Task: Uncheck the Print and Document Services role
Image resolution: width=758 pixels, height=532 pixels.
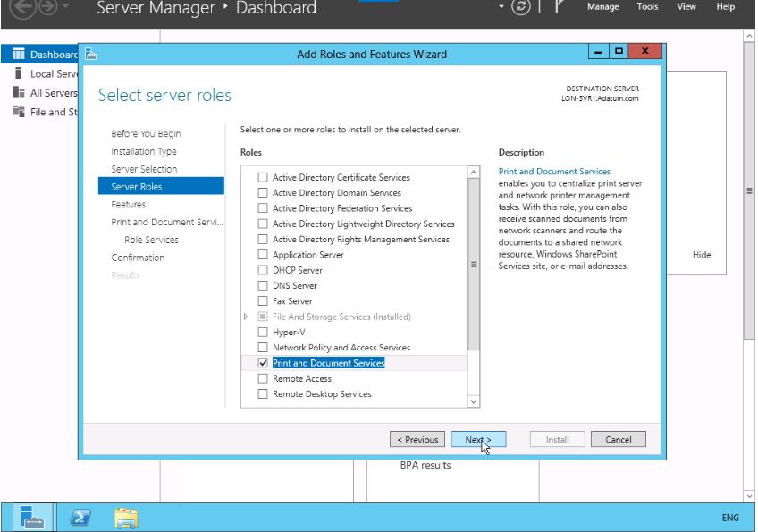Action: click(x=263, y=363)
